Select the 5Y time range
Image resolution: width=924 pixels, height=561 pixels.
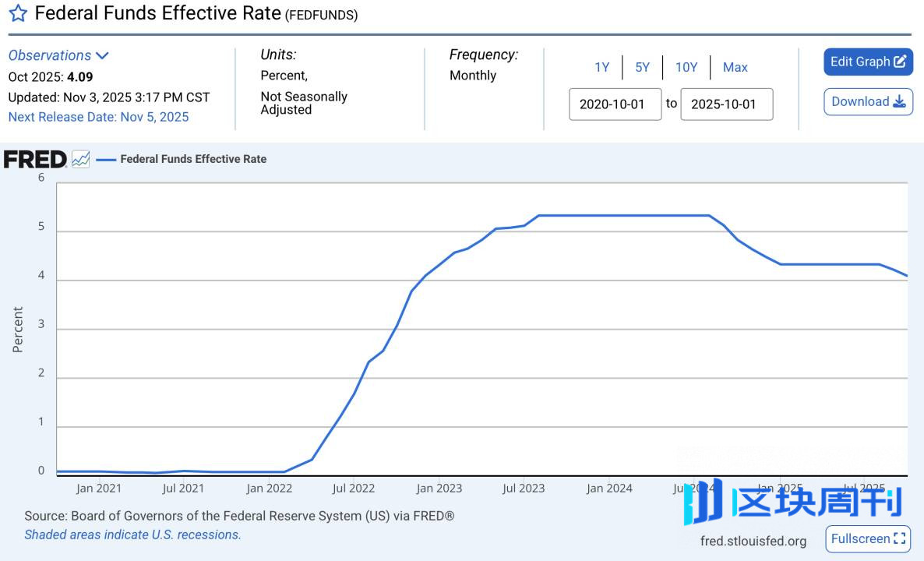pyautogui.click(x=642, y=67)
